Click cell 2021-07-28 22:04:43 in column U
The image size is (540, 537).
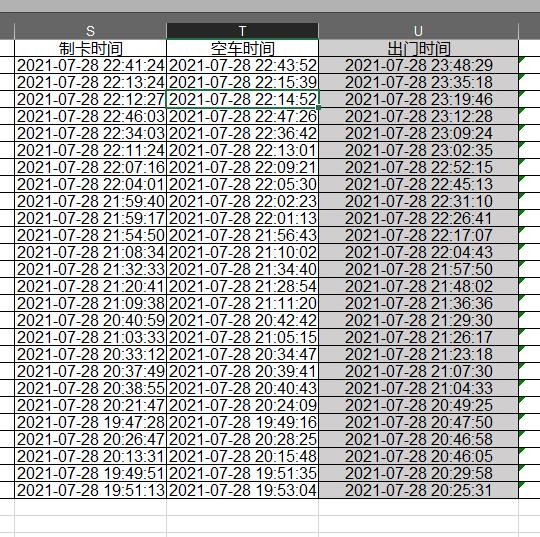418,252
